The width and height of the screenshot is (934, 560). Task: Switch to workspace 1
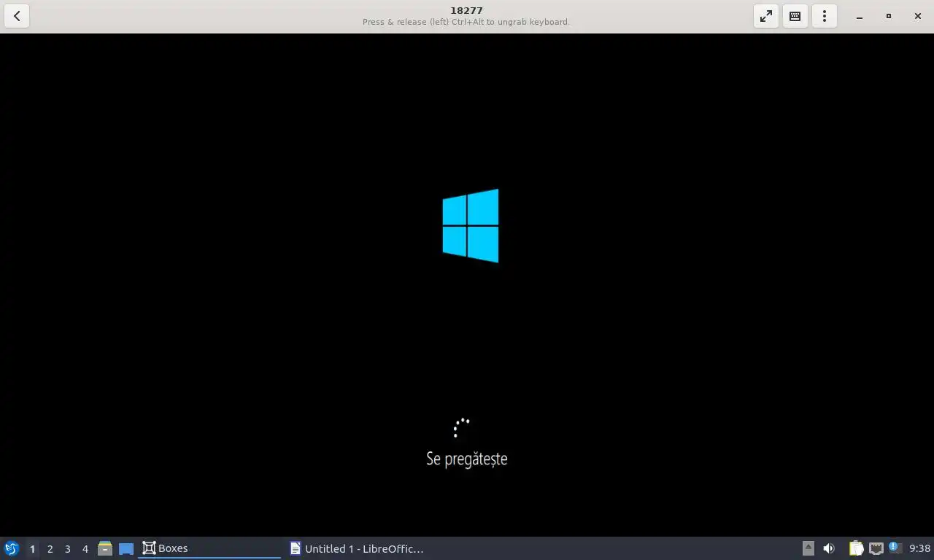point(32,548)
